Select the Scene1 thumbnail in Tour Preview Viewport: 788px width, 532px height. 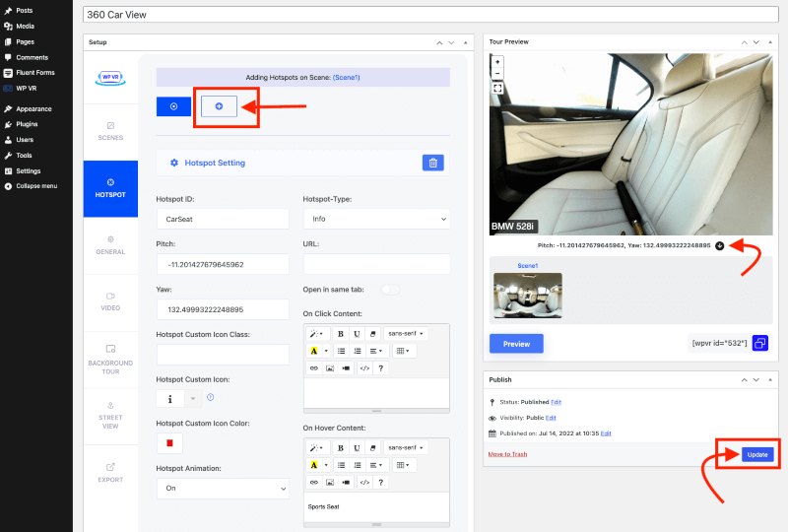[x=528, y=296]
